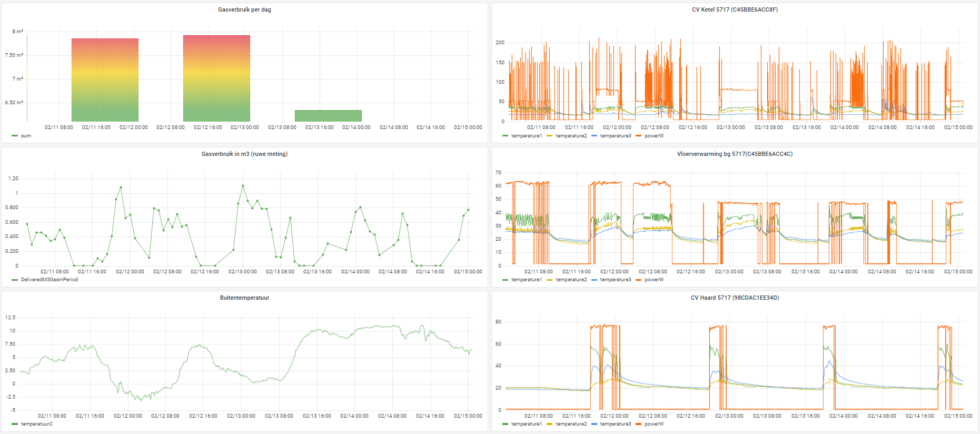This screenshot has width=980, height=434.
Task: Toggle the DeliveredM3GasInPeriod legend label
Action: pos(49,280)
